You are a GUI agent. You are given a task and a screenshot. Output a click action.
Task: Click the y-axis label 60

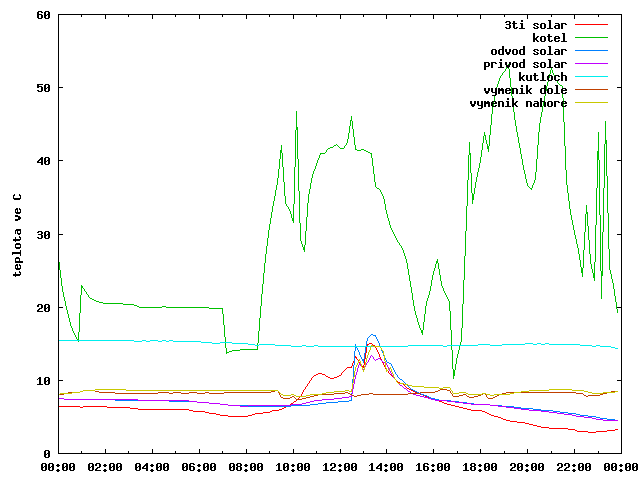click(43, 16)
